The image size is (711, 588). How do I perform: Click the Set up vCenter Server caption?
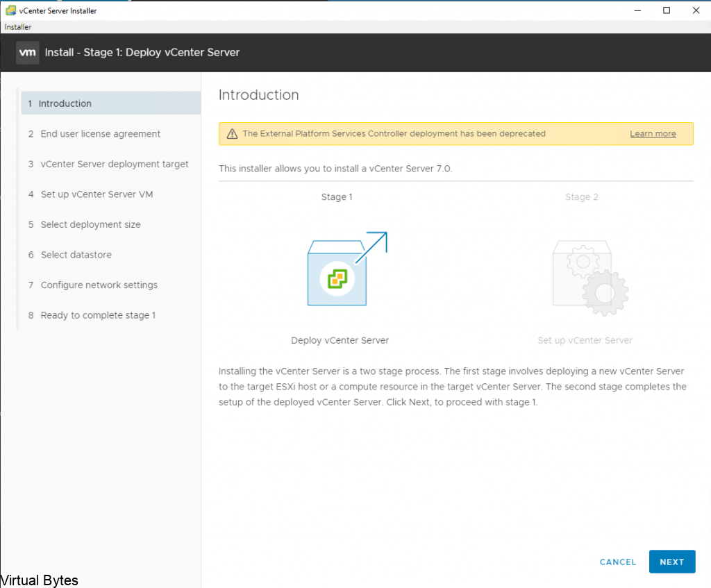point(585,340)
